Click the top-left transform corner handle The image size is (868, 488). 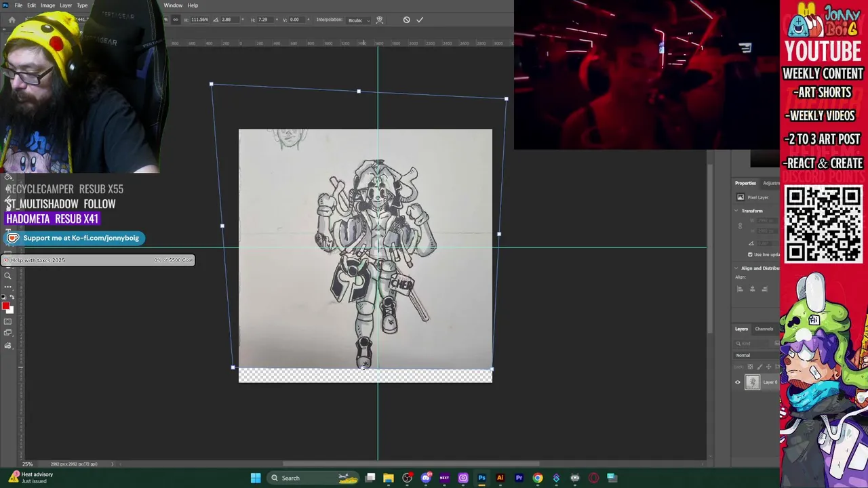click(x=212, y=85)
